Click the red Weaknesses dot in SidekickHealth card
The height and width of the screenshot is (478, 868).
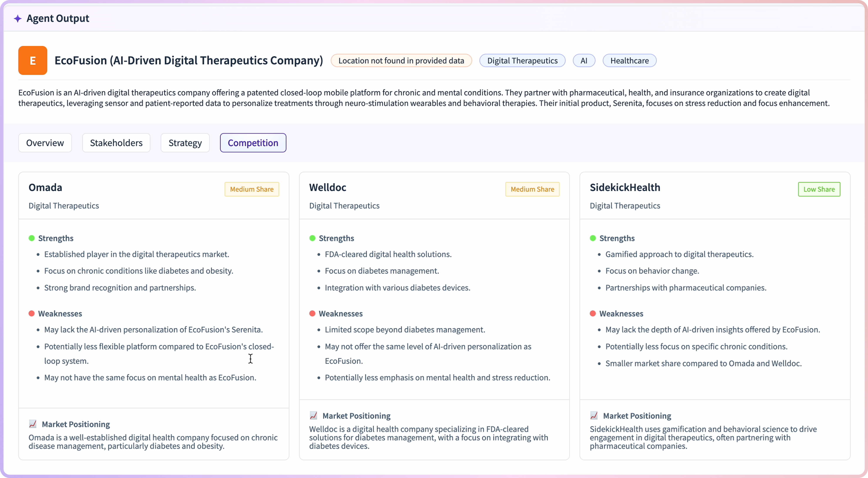point(593,314)
